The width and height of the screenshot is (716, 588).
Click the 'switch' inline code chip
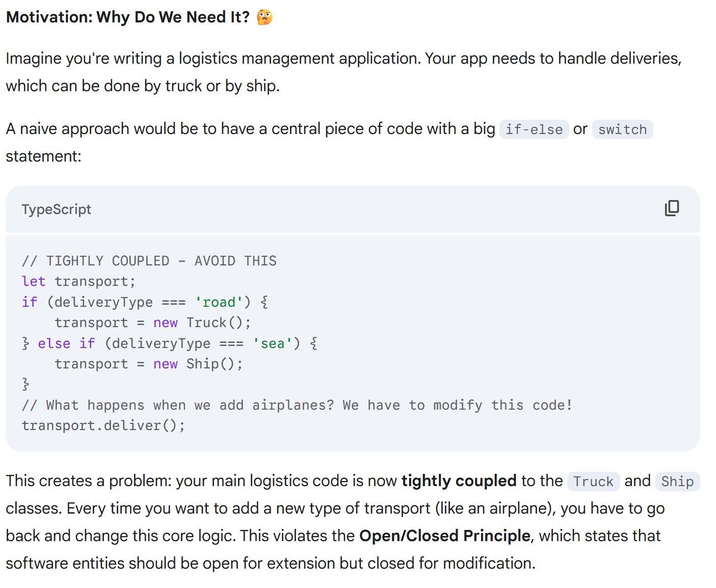click(x=622, y=129)
